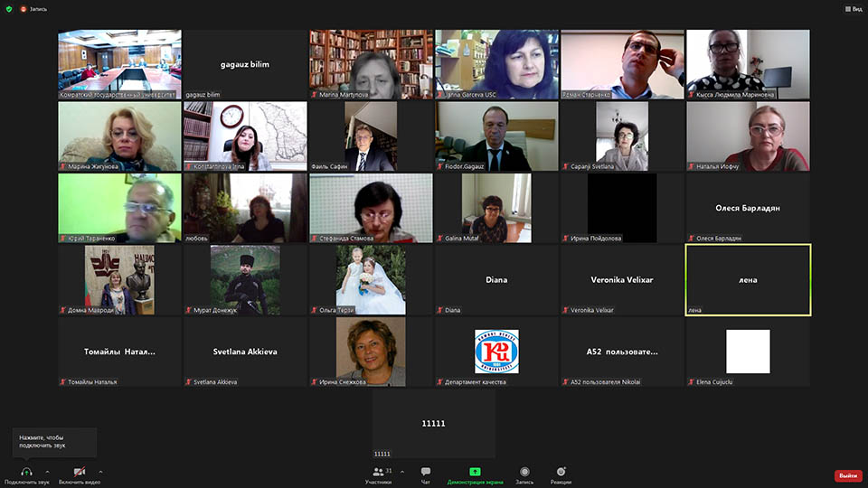Open the Participants panel
Image resolution: width=868 pixels, height=488 pixels.
[379, 473]
